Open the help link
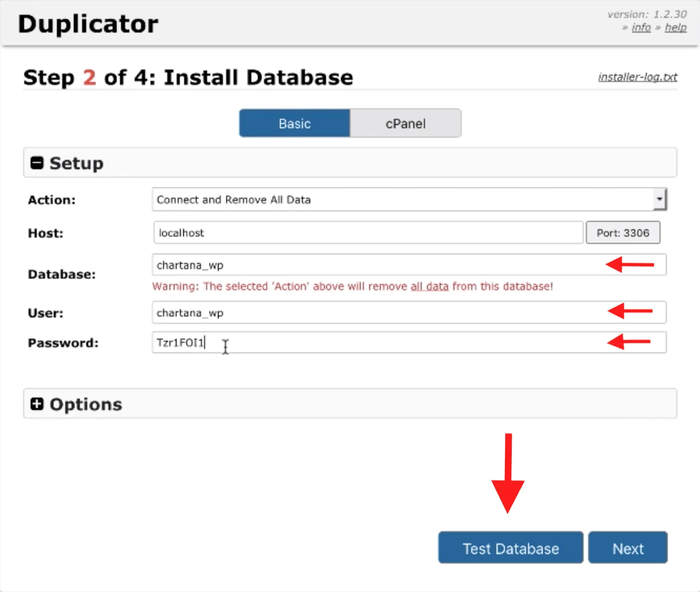The height and width of the screenshot is (592, 700). pos(675,27)
